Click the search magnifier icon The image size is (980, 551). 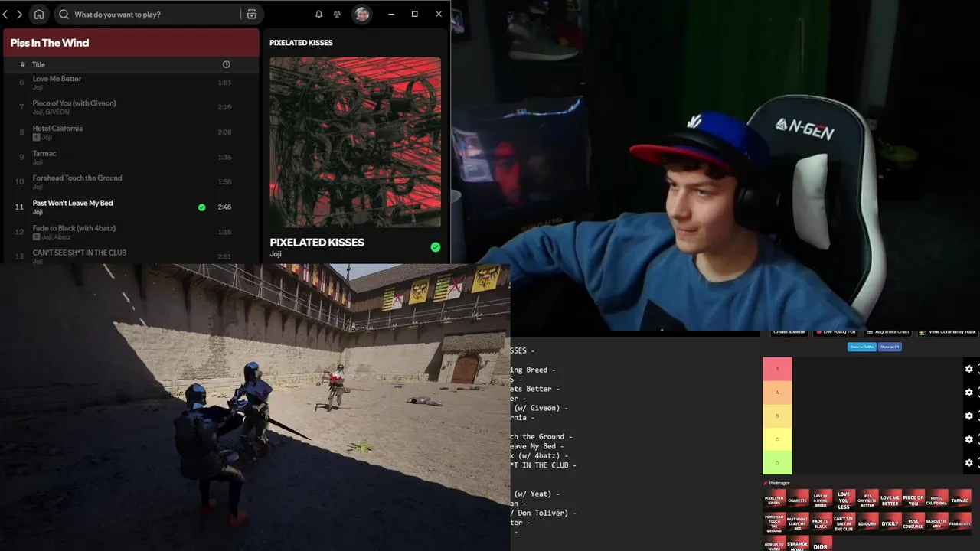pos(64,14)
